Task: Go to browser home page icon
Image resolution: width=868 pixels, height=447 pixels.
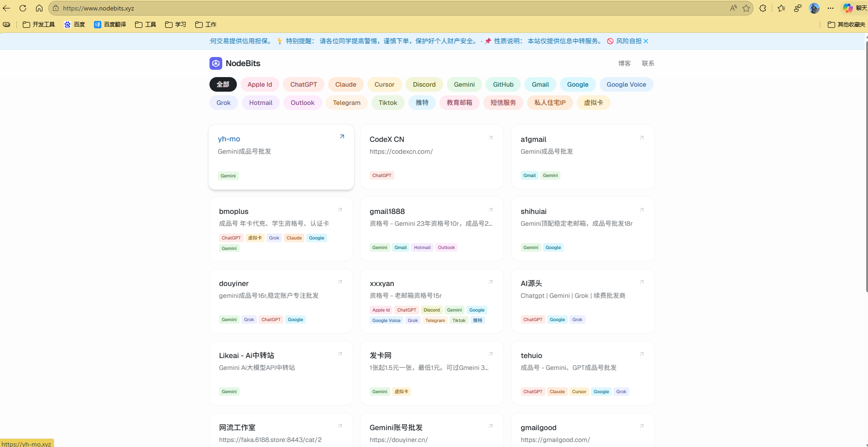Action: coord(39,8)
